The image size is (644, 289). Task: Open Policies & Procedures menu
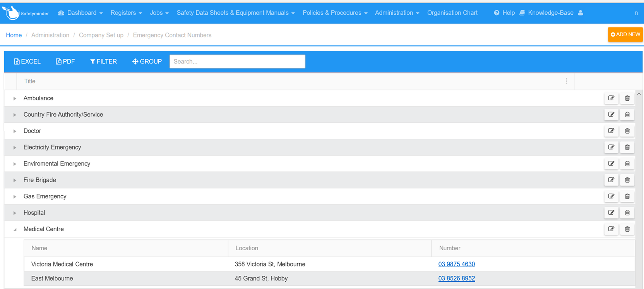[x=335, y=13]
